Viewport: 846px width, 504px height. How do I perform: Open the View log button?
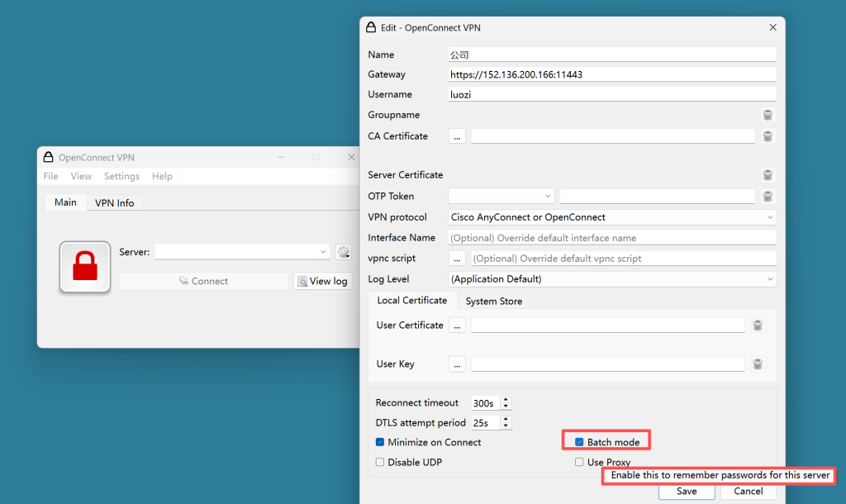click(x=322, y=281)
